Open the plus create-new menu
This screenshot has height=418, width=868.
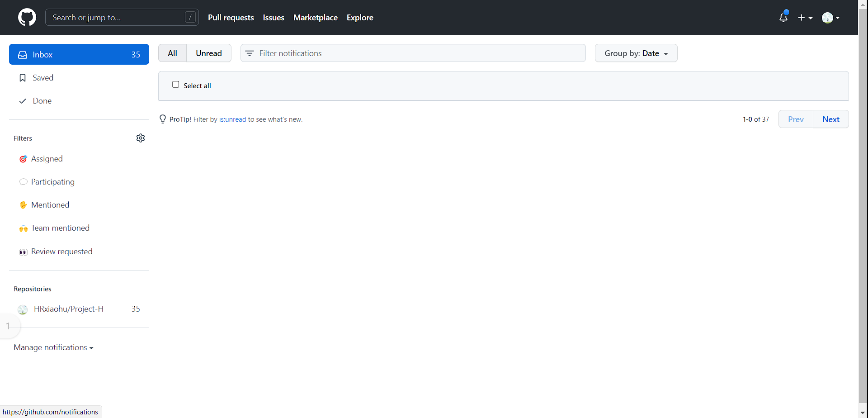click(805, 18)
